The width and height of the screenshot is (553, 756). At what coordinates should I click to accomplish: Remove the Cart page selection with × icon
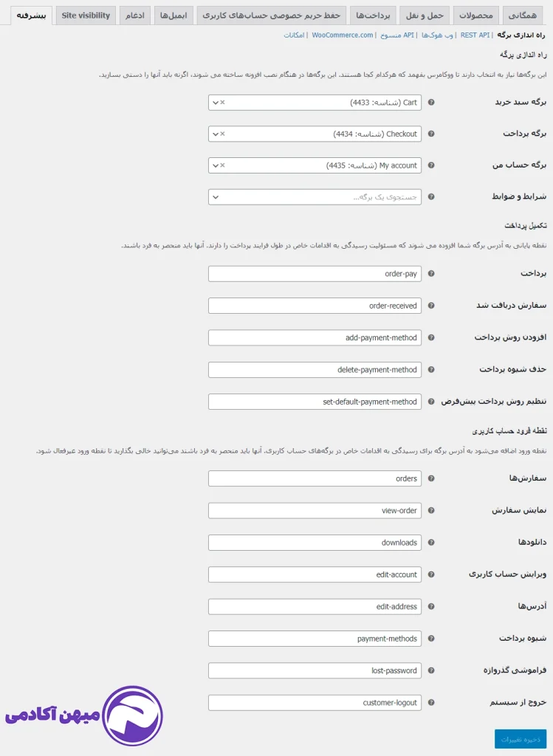tap(222, 103)
